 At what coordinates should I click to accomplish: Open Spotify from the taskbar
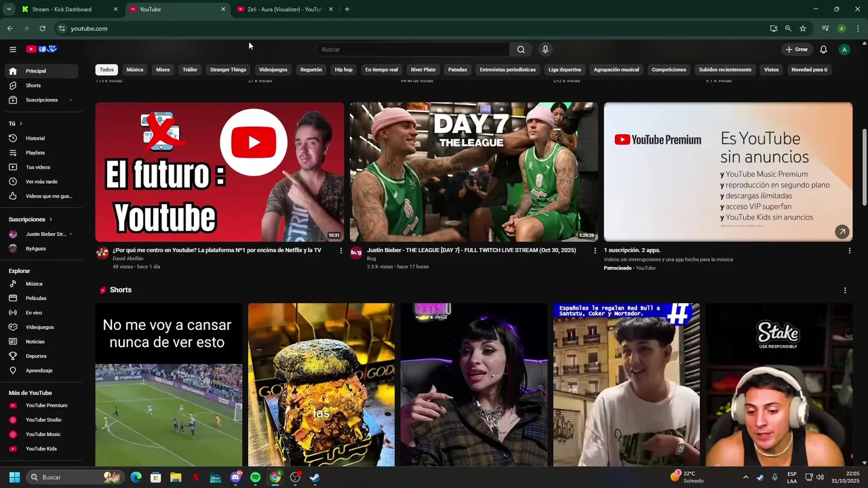(255, 477)
